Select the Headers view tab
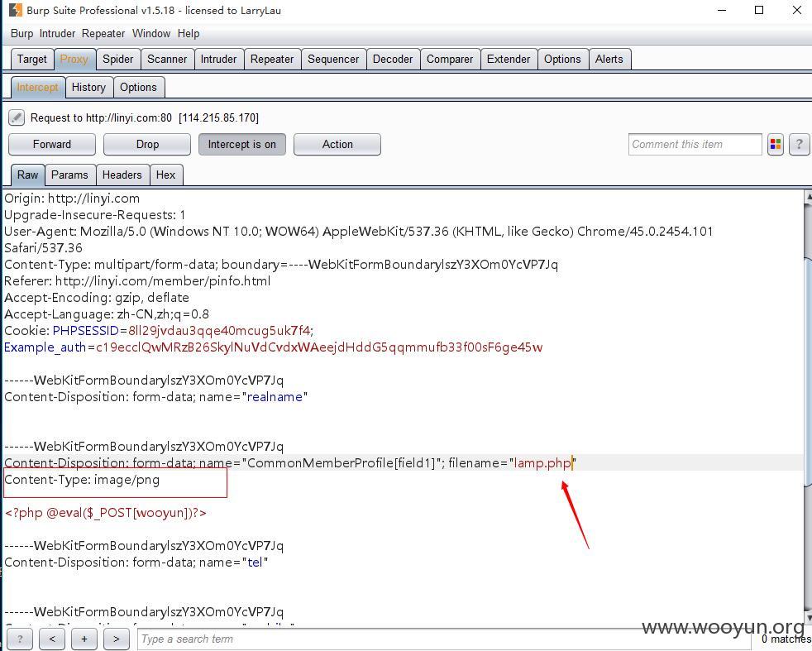Viewport: 812px width, 651px height. click(122, 175)
